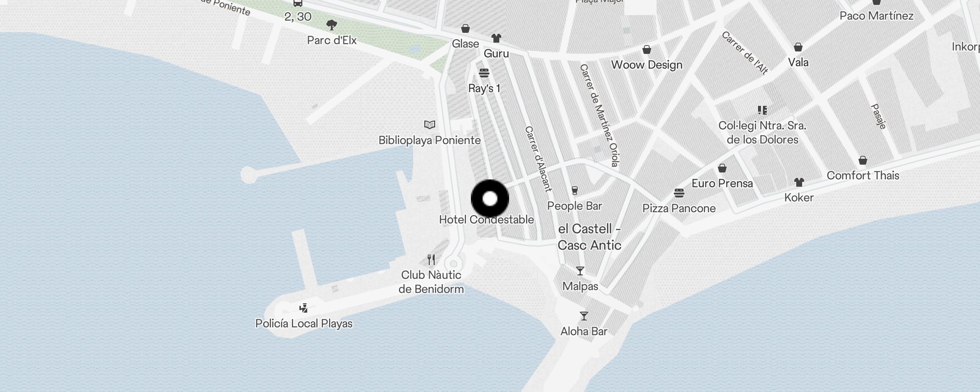This screenshot has height=392, width=980.
Task: Select the bus stop 2, 30 icon
Action: (x=297, y=3)
